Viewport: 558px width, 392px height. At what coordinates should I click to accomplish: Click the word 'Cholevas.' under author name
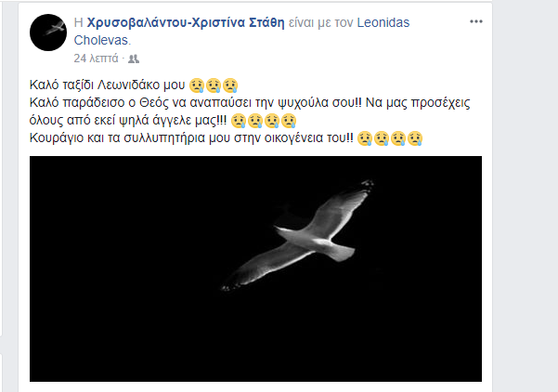coord(102,40)
